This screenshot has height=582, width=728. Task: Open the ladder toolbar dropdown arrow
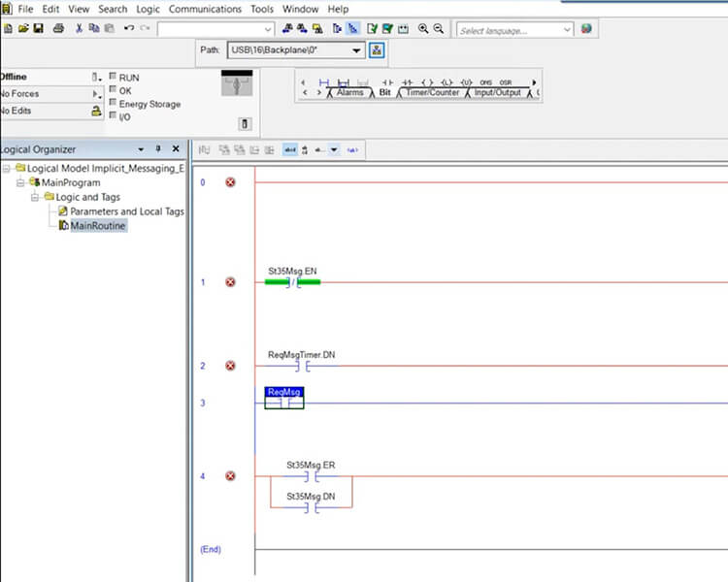334,150
